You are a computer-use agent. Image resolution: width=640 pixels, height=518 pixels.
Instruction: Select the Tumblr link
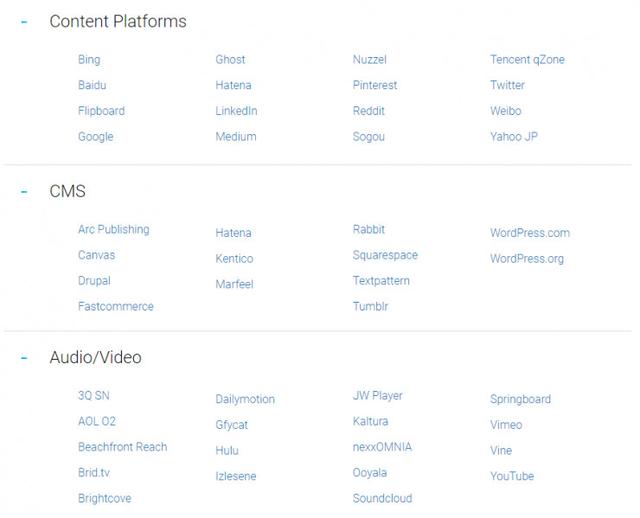370,307
